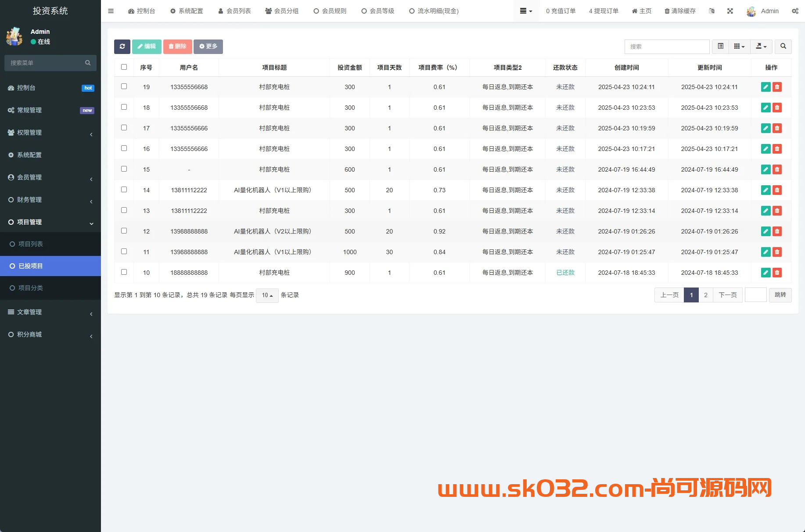Open the settings gears icon top right
The width and height of the screenshot is (805, 532).
click(x=795, y=11)
